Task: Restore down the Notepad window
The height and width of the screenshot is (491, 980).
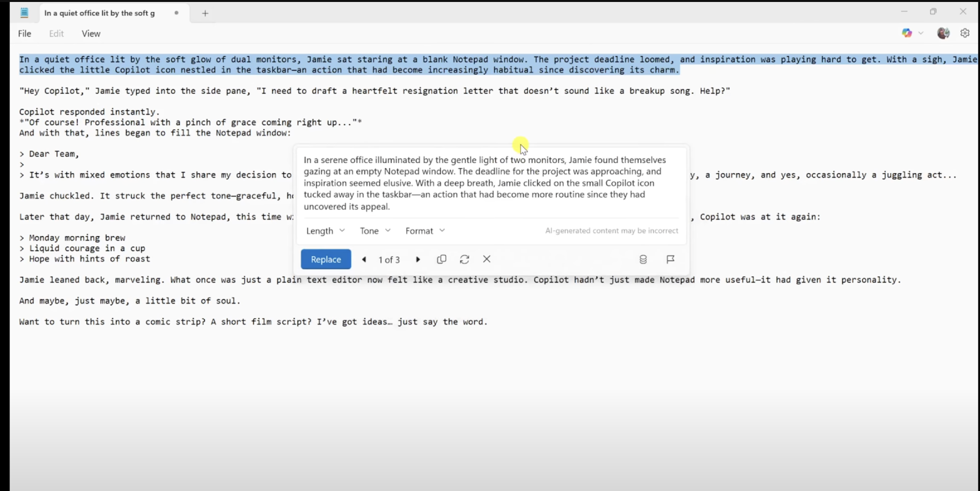Action: click(x=933, y=11)
